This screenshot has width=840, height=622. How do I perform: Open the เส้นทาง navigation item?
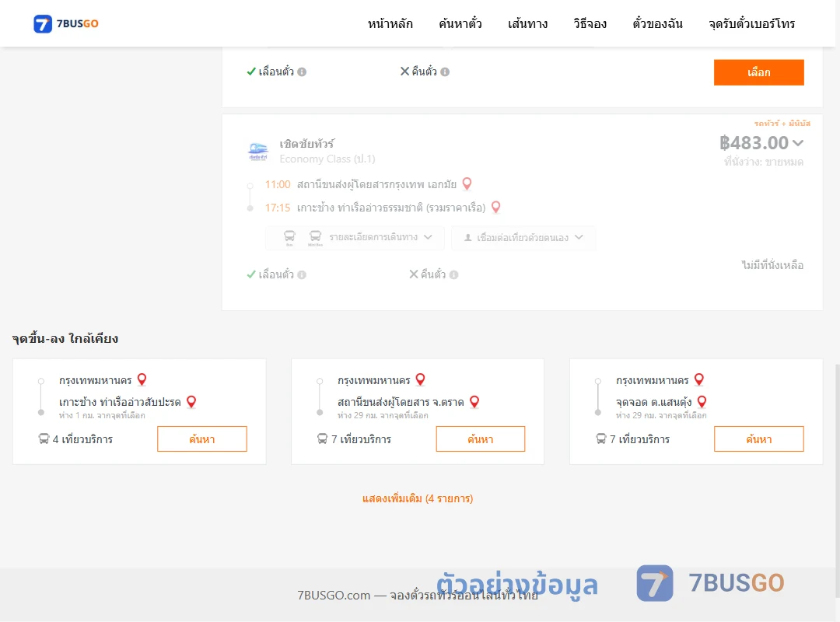(x=527, y=23)
